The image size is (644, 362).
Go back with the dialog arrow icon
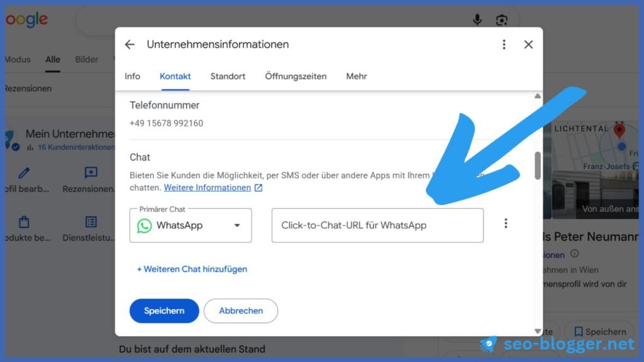click(130, 45)
